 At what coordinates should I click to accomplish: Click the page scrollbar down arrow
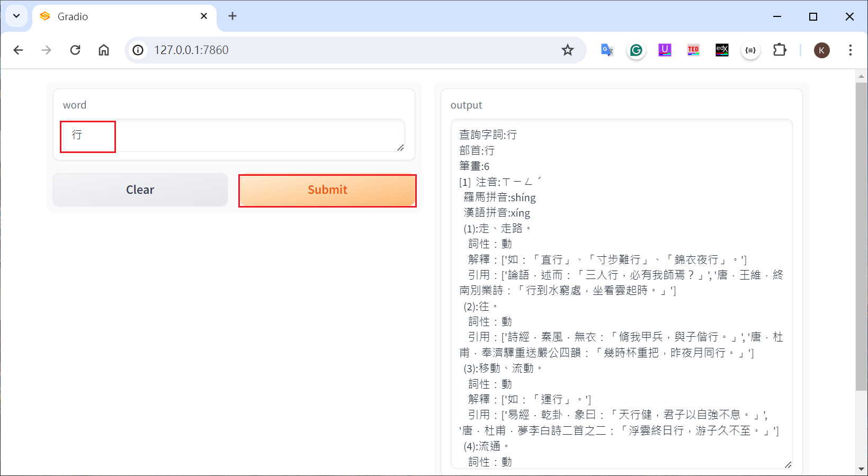(x=861, y=469)
